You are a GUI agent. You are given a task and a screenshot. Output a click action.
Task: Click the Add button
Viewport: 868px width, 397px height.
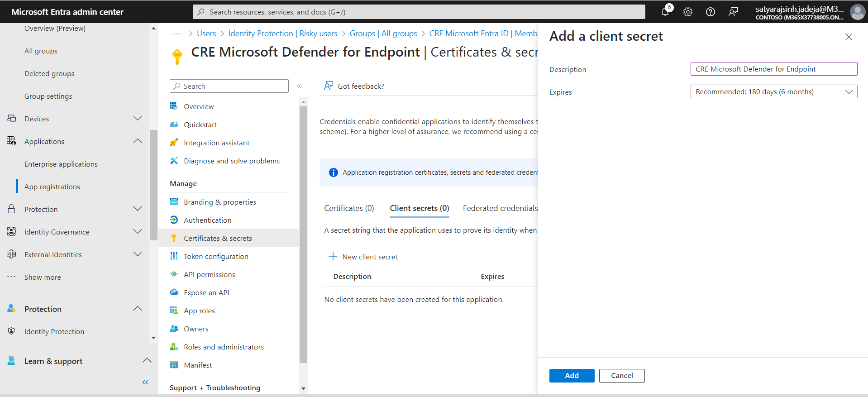pos(572,376)
